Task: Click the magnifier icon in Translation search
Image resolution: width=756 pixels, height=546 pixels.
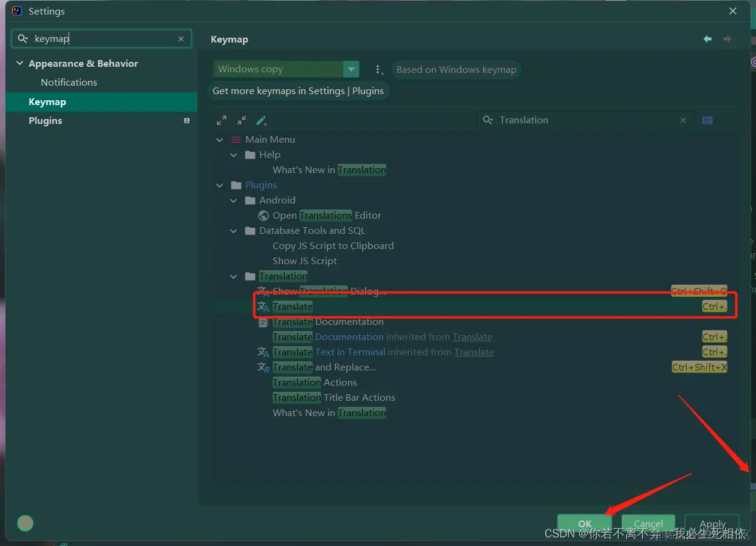Action: click(488, 120)
